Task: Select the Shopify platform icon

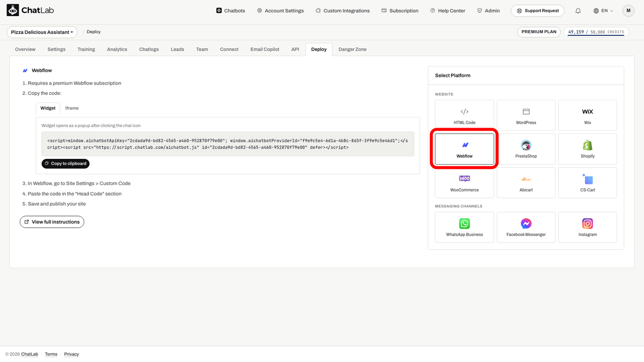Action: 588,145
